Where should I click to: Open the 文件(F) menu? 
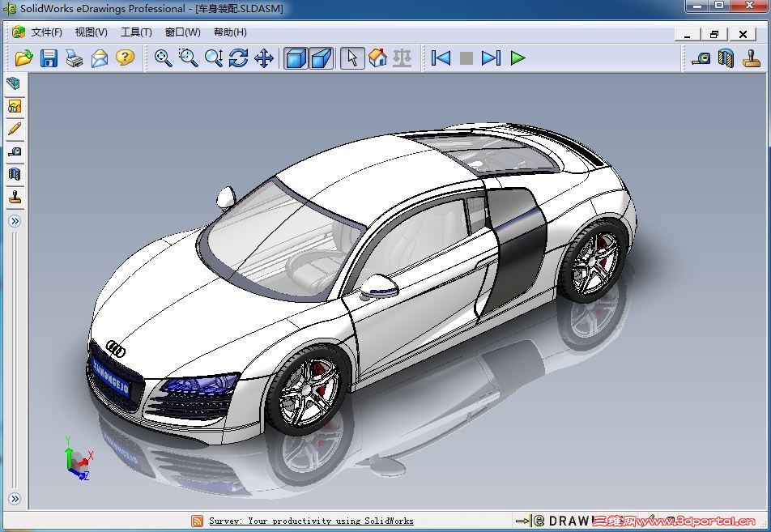pos(46,32)
